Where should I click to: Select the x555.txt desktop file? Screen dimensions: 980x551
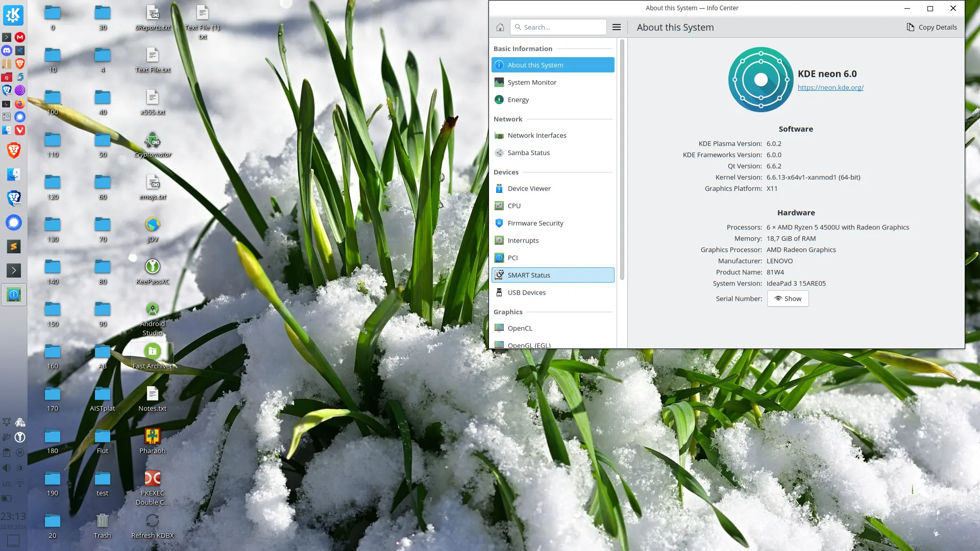point(153,102)
